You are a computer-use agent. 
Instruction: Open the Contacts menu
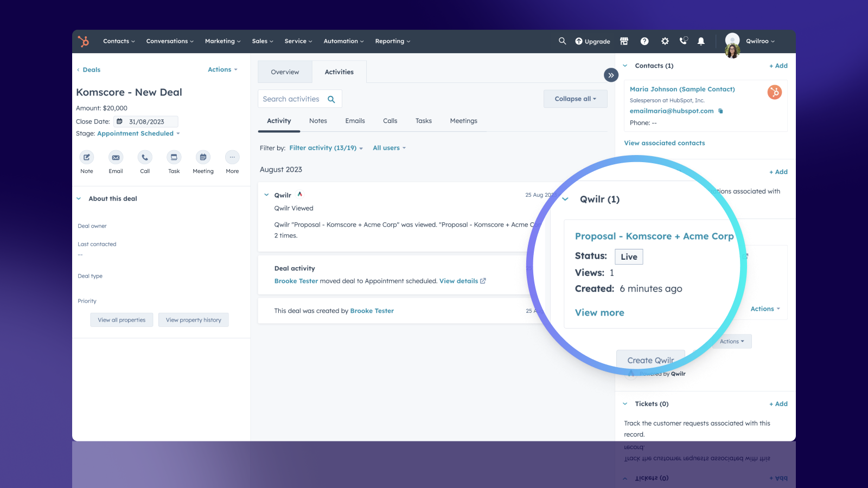119,41
